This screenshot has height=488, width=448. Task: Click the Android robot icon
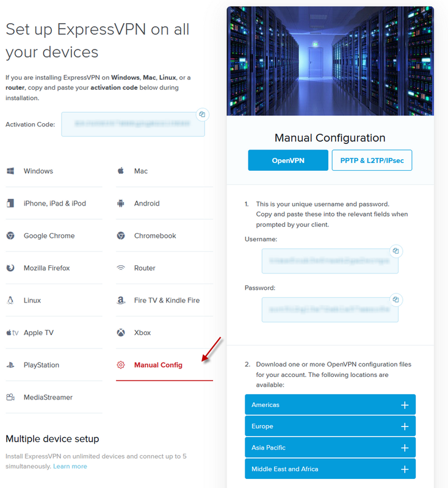click(121, 203)
